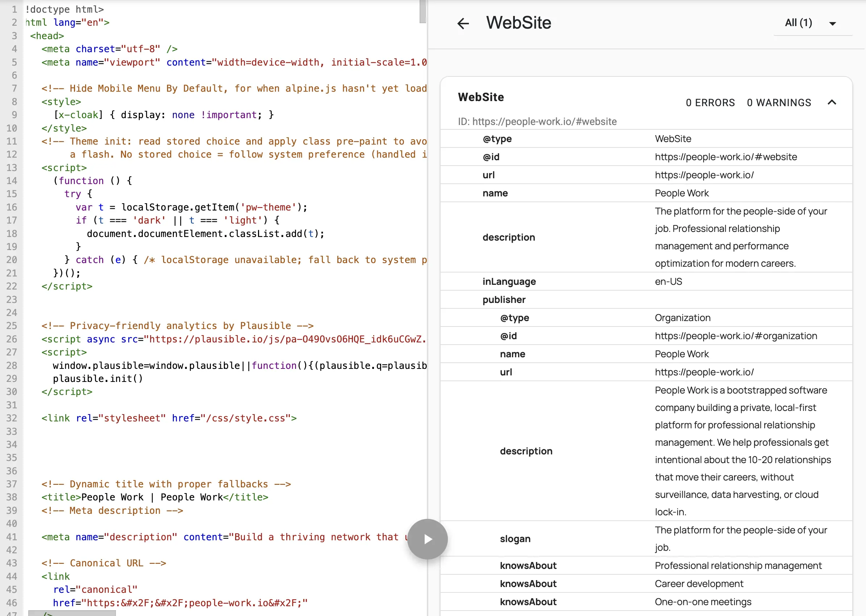Go back with the left arrow icon
Image resolution: width=866 pixels, height=616 pixels.
pyautogui.click(x=463, y=24)
